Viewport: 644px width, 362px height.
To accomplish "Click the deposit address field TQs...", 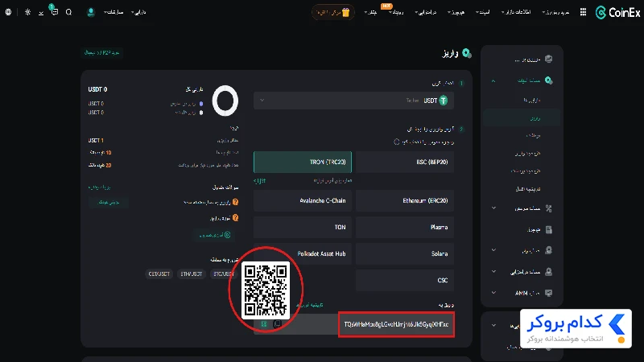I will pyautogui.click(x=396, y=324).
